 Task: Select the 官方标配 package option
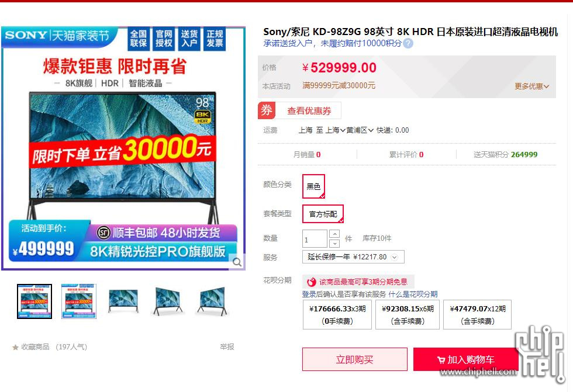323,214
